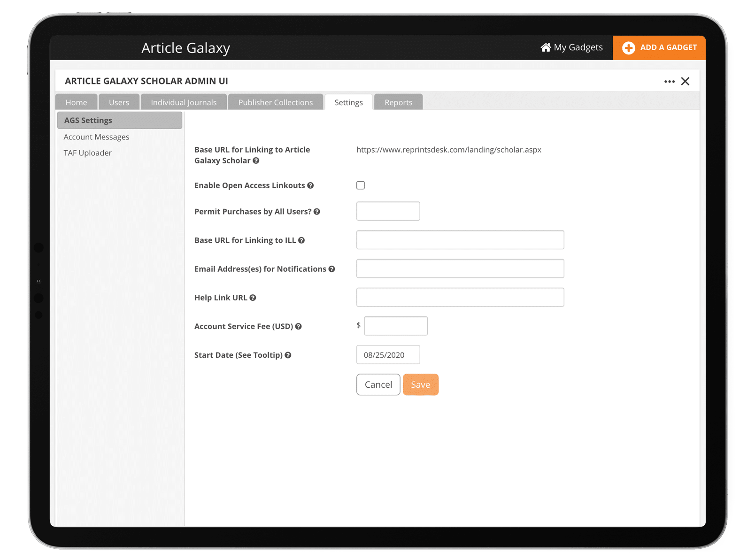The image size is (755, 560).
Task: Show help tooltip for Permit Purchases by All Users
Action: pyautogui.click(x=317, y=212)
